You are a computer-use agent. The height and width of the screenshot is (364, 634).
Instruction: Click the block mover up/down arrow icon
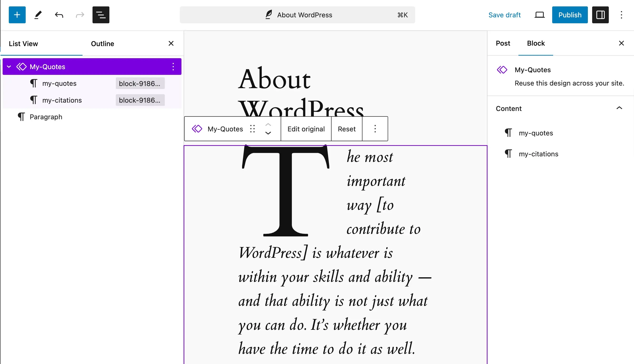pos(268,129)
